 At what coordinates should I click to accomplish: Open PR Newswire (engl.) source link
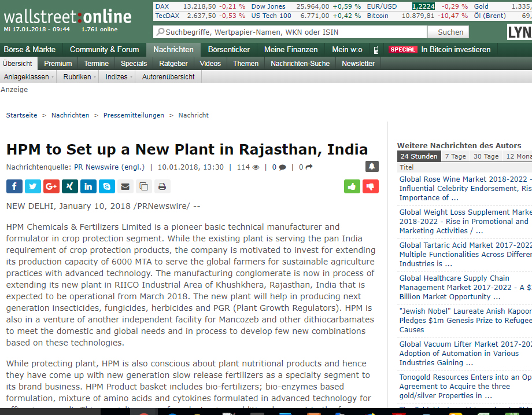(x=109, y=167)
